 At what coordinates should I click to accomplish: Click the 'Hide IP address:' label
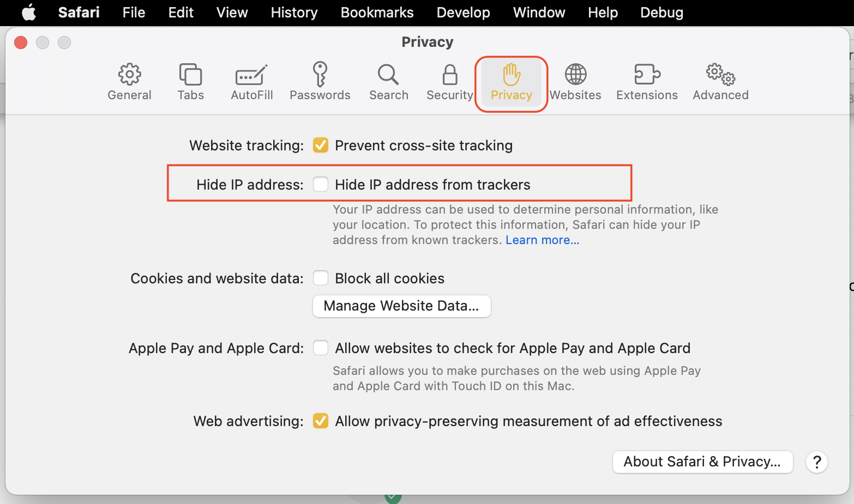tap(250, 185)
